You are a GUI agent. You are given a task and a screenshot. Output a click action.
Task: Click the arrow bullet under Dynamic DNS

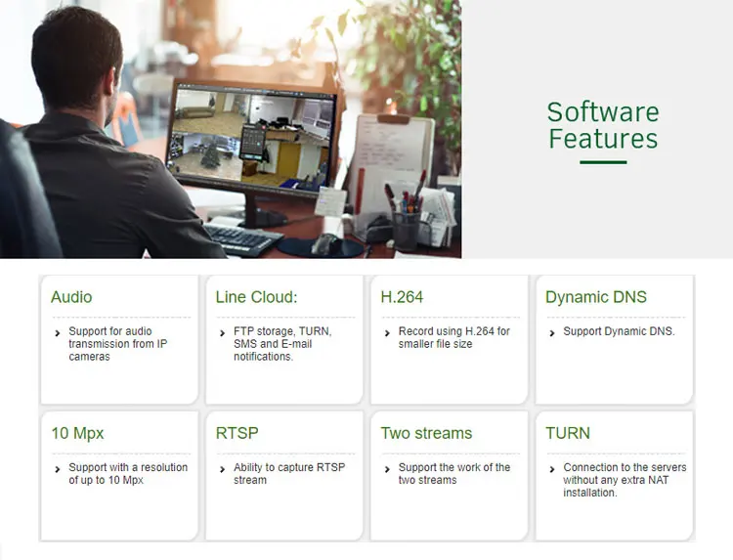click(553, 332)
